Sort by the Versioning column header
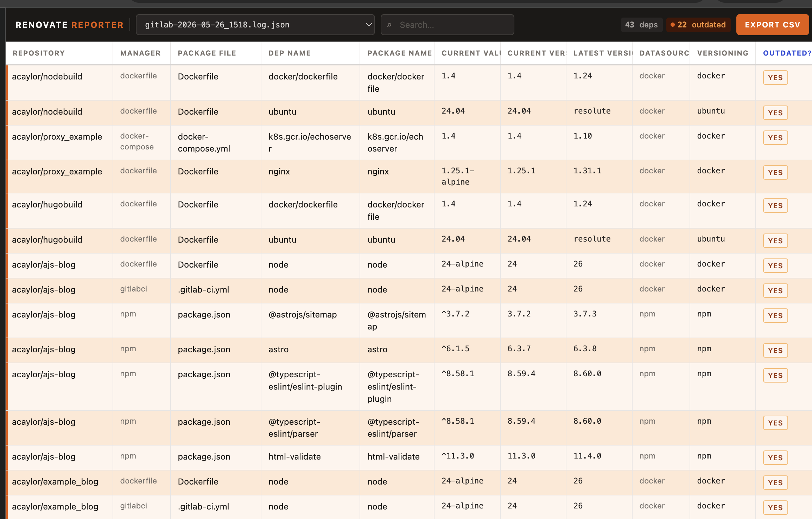 click(723, 53)
